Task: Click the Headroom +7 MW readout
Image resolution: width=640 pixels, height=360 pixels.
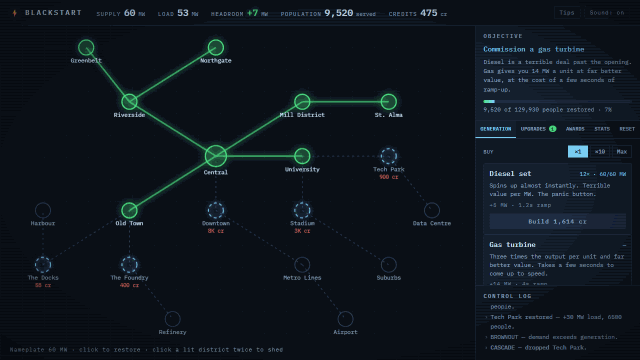Action: click(239, 13)
